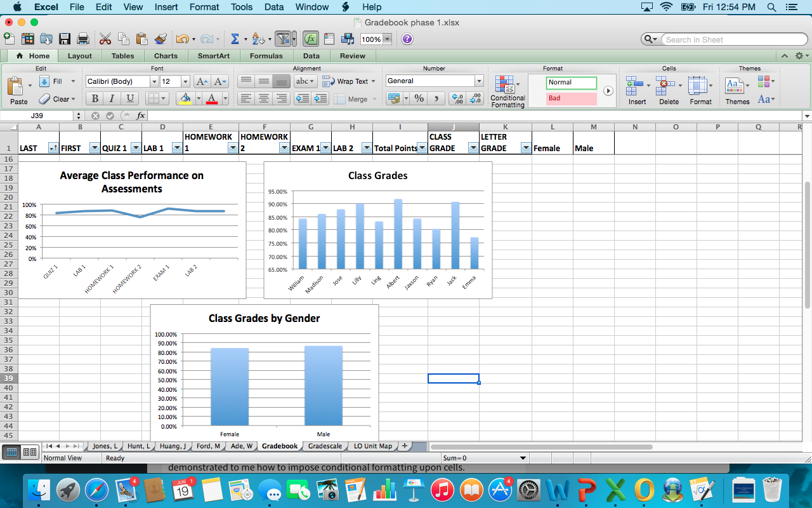812x508 pixels.
Task: Click the Save icon in toolbar
Action: 65,39
